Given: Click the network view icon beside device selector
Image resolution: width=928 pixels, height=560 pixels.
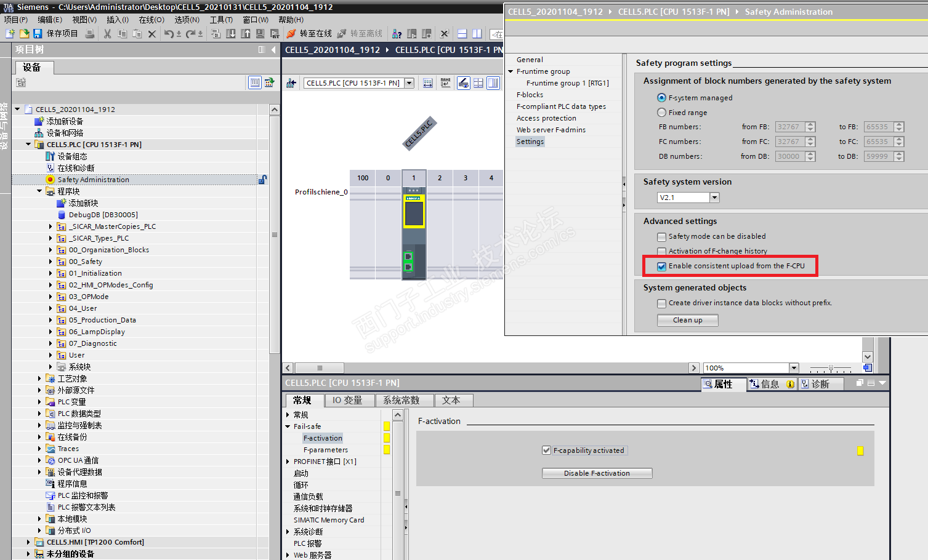Looking at the screenshot, I should pos(291,83).
